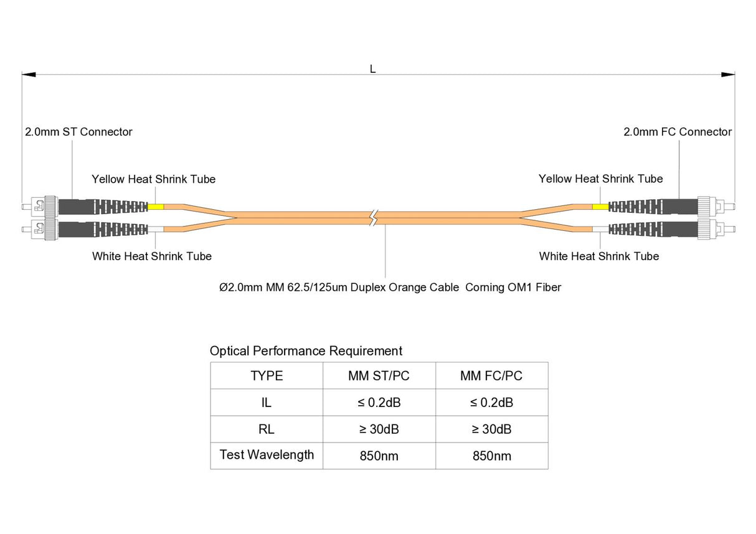Select the yellow heat shrink tube beside the ST connector
Image resolution: width=756 pixels, height=534 pixels.
156,207
